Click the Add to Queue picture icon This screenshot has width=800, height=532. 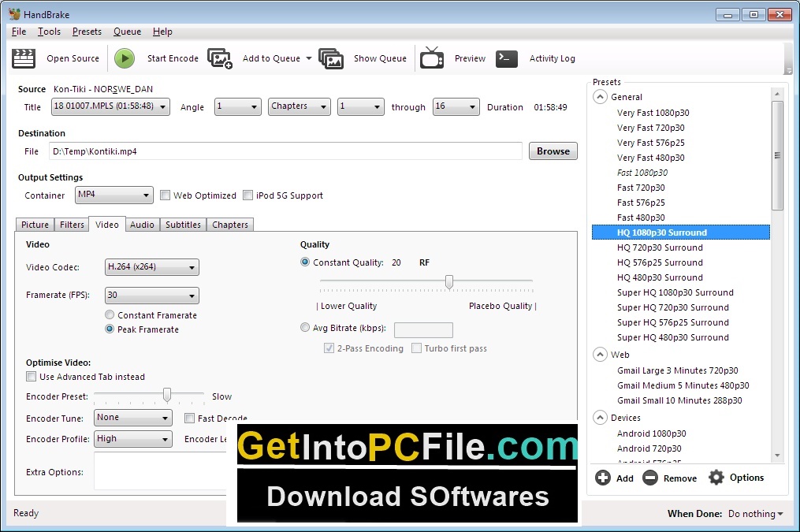220,58
